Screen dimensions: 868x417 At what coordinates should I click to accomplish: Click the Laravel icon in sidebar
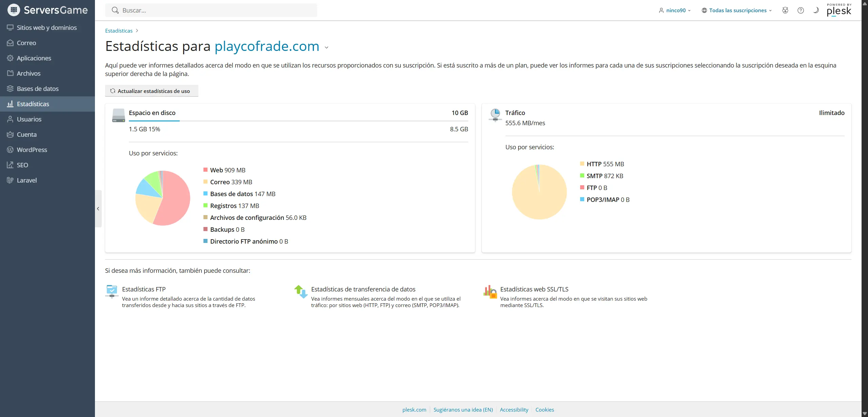coord(10,180)
